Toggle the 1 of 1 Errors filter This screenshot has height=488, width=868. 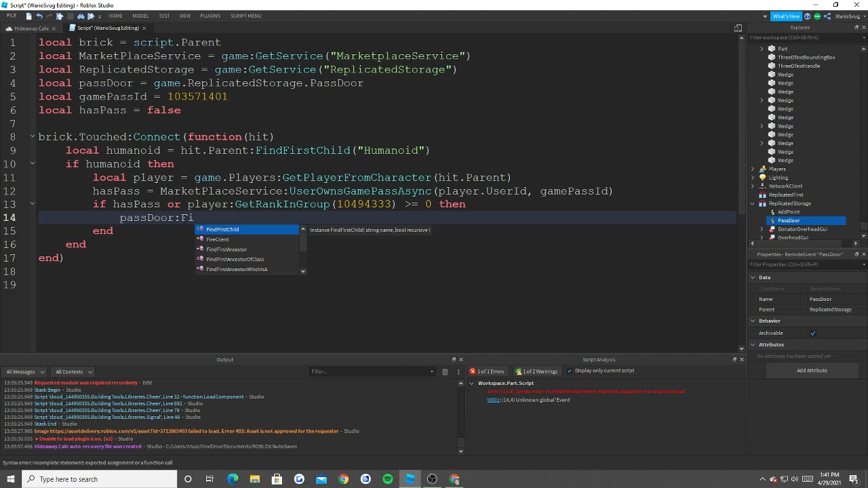point(488,371)
